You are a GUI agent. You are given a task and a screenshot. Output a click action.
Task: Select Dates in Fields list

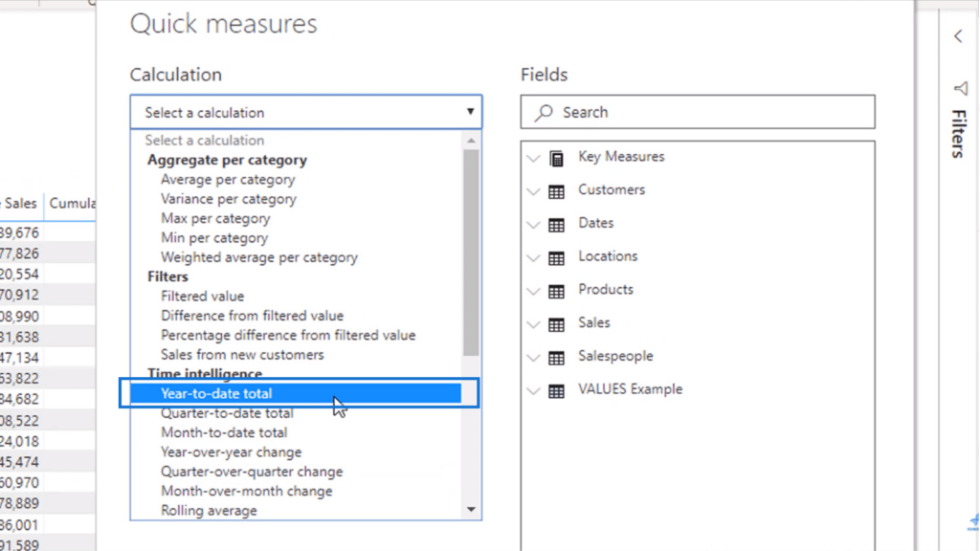pyautogui.click(x=595, y=222)
